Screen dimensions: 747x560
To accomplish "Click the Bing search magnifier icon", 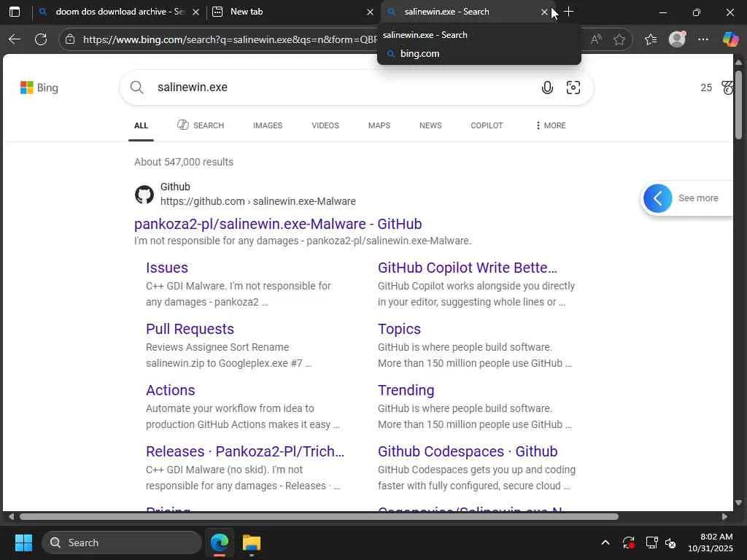I will pyautogui.click(x=137, y=87).
